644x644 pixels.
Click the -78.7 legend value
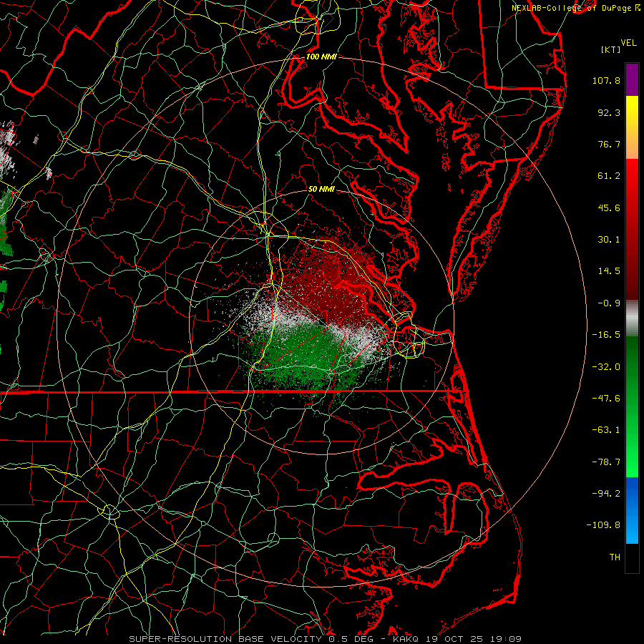coord(606,462)
